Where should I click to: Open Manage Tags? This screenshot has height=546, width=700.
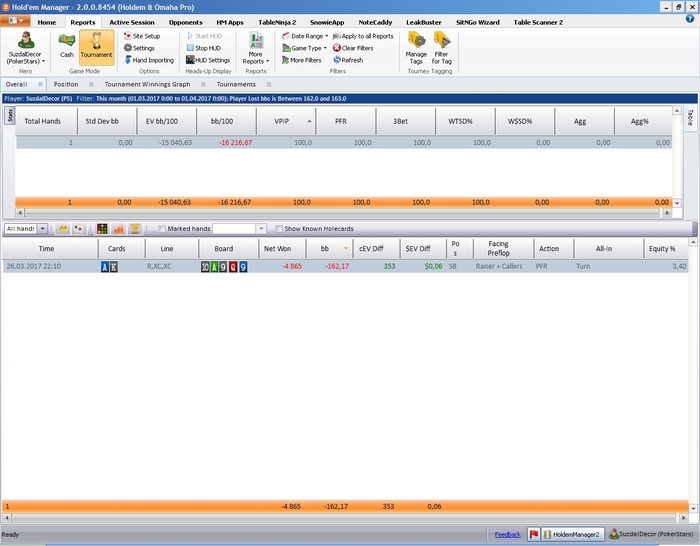tap(416, 48)
